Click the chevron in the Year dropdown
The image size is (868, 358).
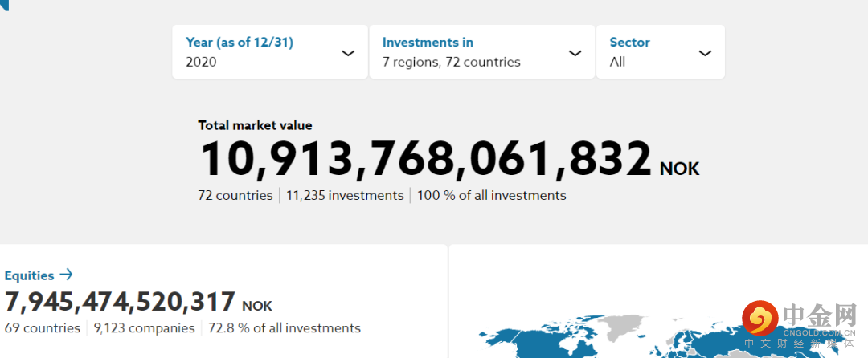(x=348, y=53)
